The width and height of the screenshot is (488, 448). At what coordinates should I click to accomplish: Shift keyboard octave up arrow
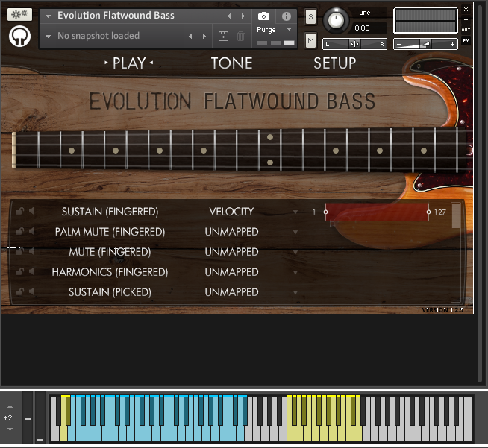pyautogui.click(x=10, y=406)
